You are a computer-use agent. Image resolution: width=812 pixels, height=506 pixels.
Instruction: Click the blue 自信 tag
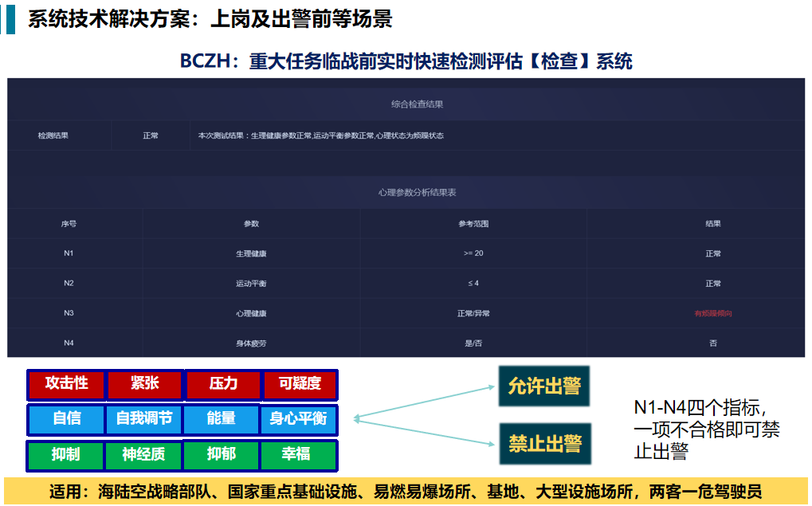[x=66, y=419]
